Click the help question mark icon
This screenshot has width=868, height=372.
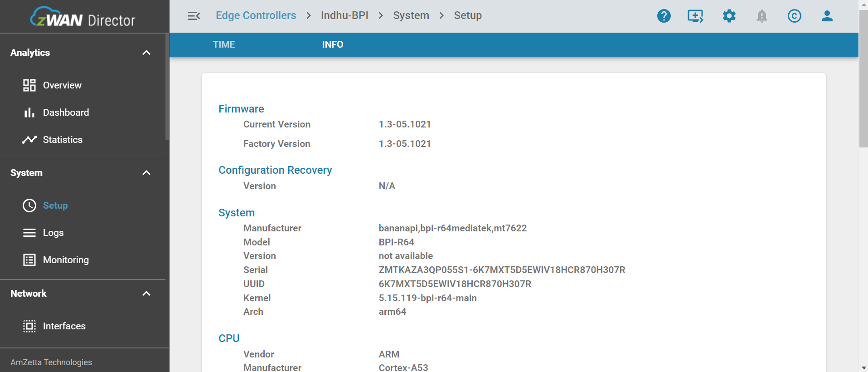[x=664, y=16]
